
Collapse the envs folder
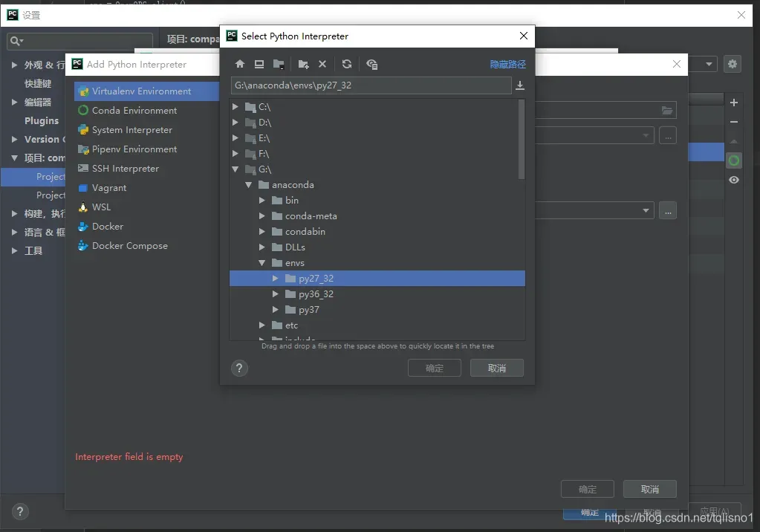[262, 263]
